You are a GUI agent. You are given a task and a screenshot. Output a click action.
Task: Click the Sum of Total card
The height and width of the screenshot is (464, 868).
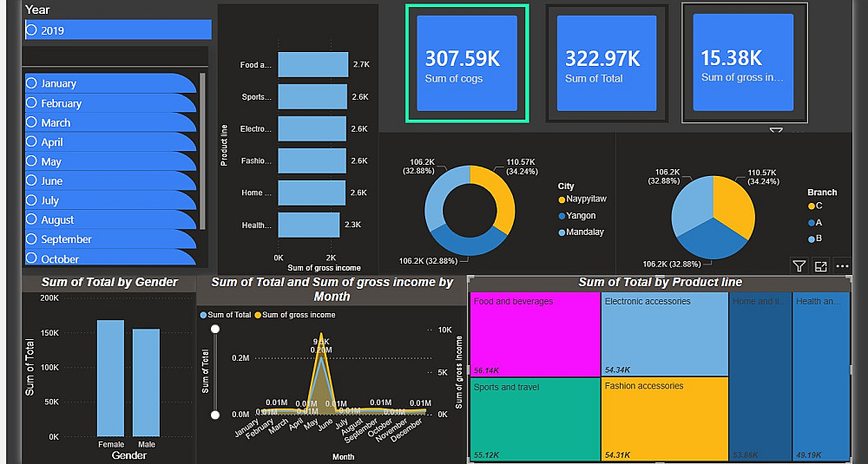[x=607, y=63]
